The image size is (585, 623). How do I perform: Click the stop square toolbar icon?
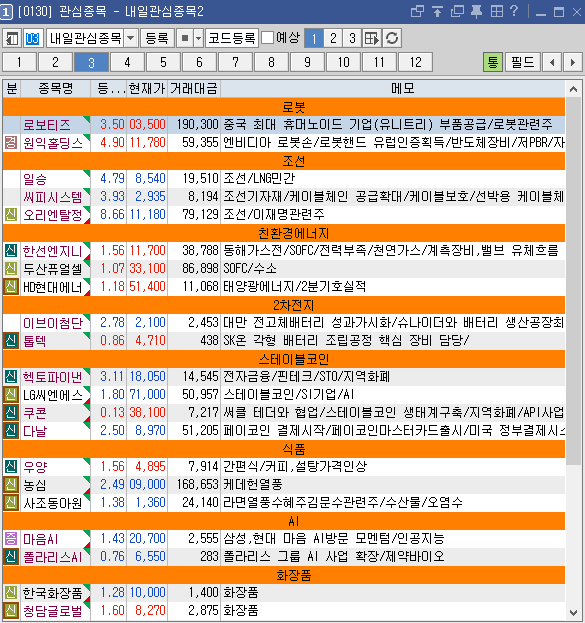pos(184,39)
